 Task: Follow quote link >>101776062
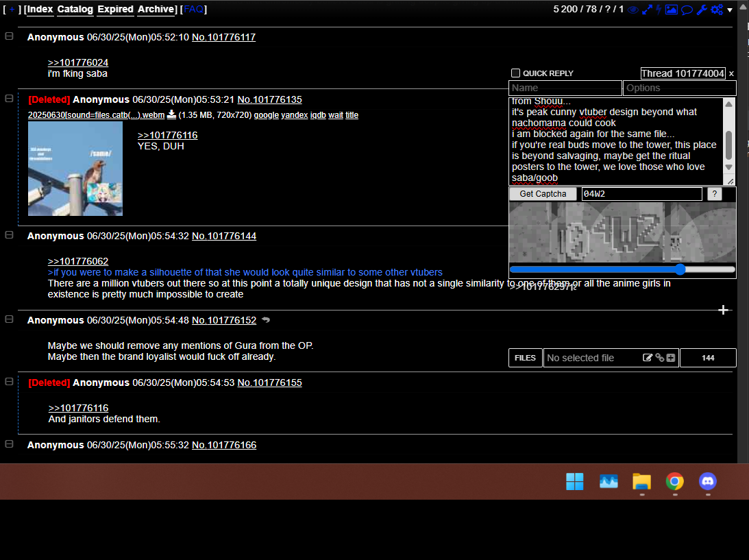coord(78,261)
